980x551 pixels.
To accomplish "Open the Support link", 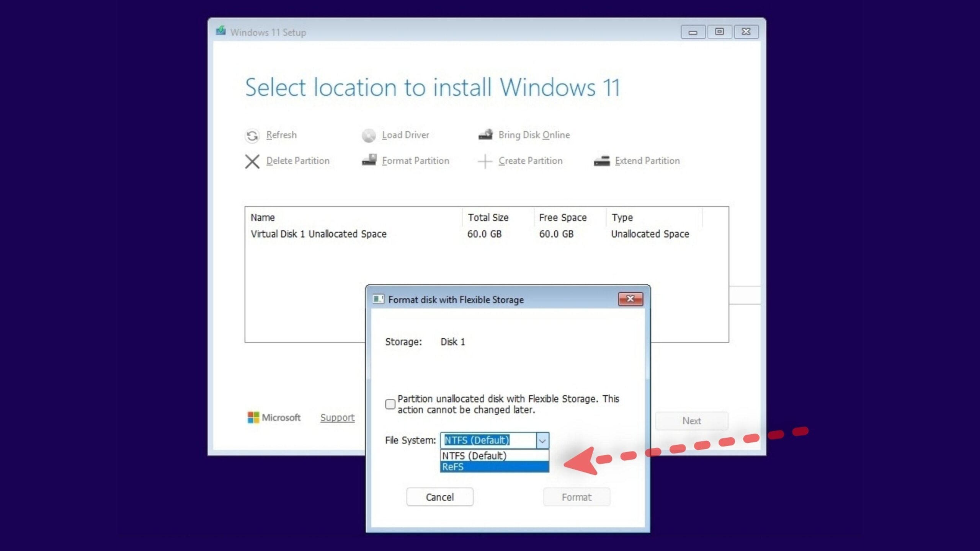I will (x=337, y=418).
